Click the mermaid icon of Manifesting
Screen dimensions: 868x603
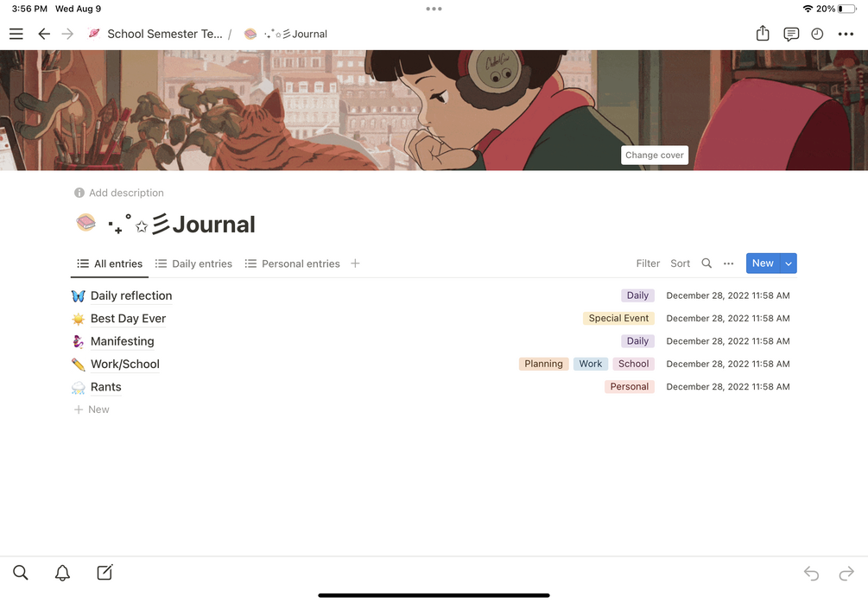(x=78, y=341)
